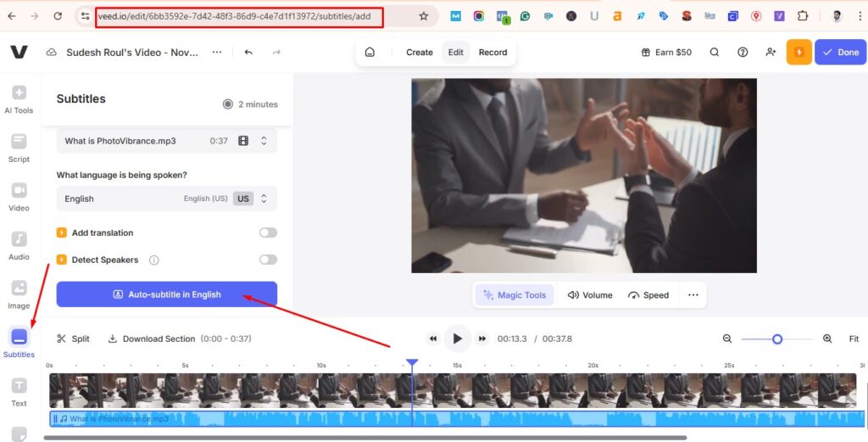Enable the Add translation toggle
868x442 pixels.
tap(268, 232)
